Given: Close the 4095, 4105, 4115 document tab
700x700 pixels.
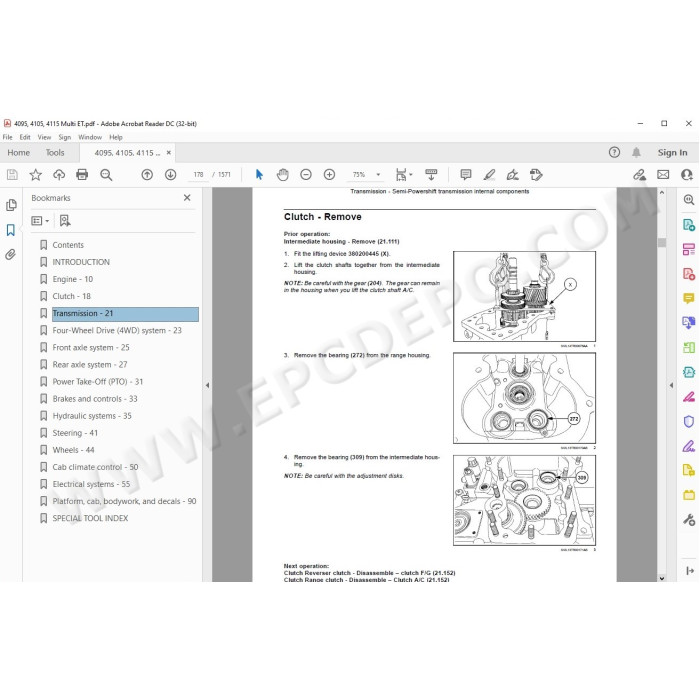Looking at the screenshot, I should (x=169, y=153).
